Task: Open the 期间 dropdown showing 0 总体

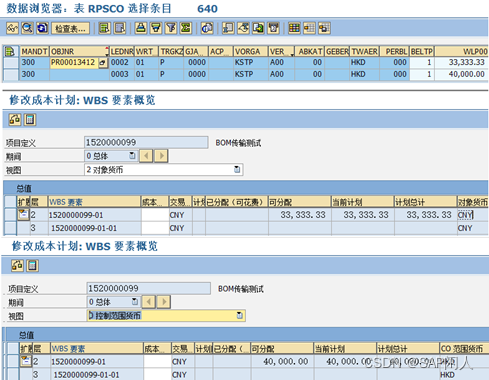Action: (x=132, y=156)
